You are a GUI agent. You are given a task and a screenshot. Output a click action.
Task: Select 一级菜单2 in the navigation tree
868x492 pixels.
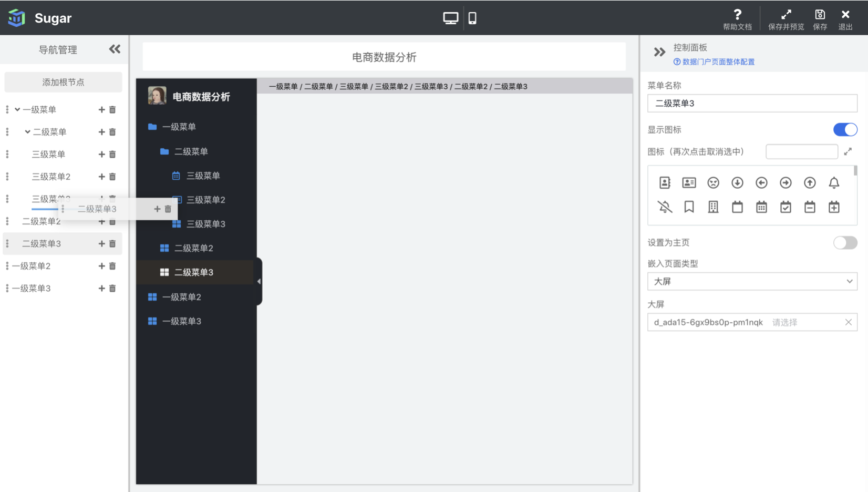coord(32,266)
